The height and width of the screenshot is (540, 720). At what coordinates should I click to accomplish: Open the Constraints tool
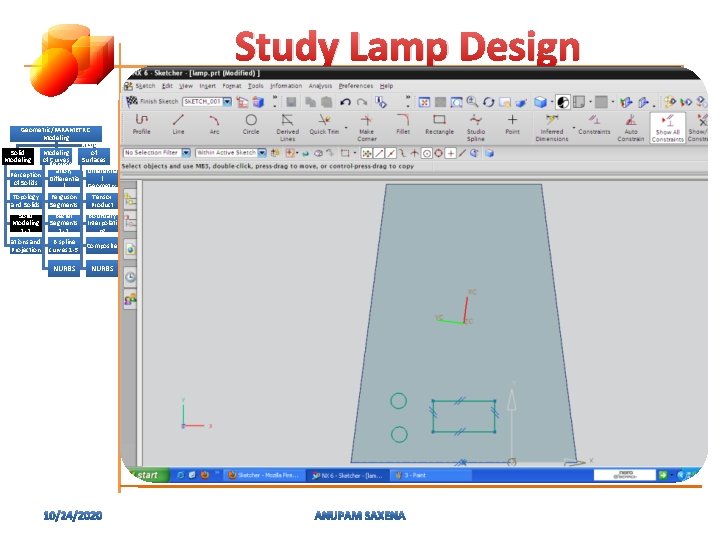(594, 124)
